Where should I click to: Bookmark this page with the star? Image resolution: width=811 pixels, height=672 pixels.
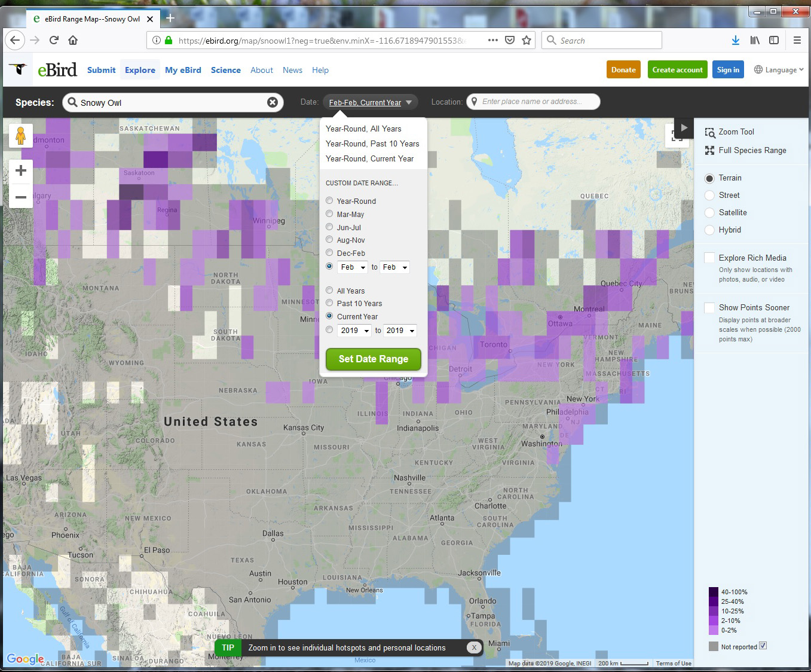pos(527,40)
